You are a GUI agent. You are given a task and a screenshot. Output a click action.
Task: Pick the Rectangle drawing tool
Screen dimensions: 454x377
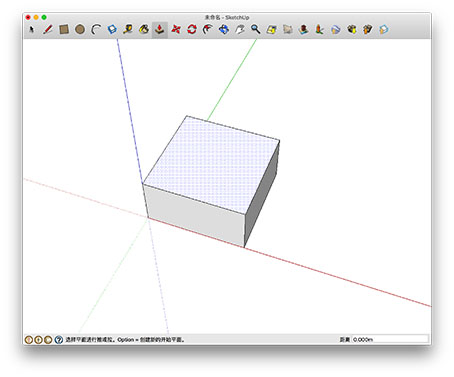(64, 29)
